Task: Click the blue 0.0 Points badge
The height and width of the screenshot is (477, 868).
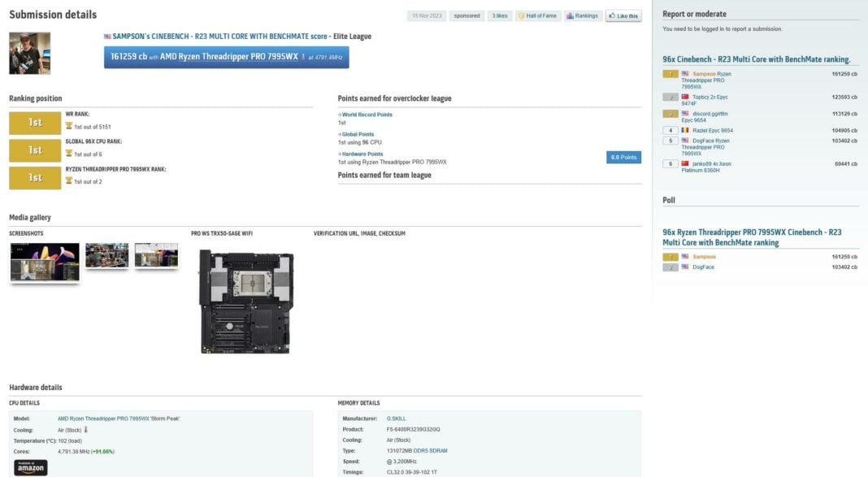Action: point(623,157)
